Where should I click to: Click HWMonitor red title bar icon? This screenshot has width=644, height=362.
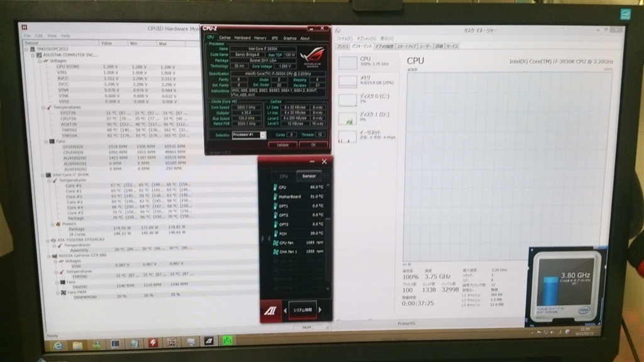point(25,27)
